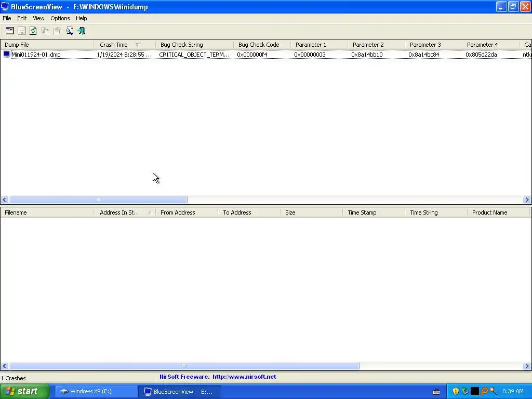532x399 pixels.
Task: Open the File menu
Action: click(x=7, y=18)
